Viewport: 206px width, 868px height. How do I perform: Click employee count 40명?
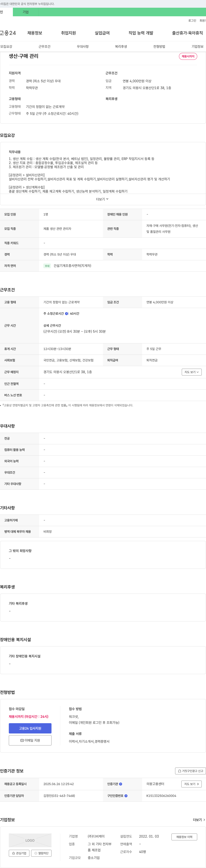click(142, 852)
